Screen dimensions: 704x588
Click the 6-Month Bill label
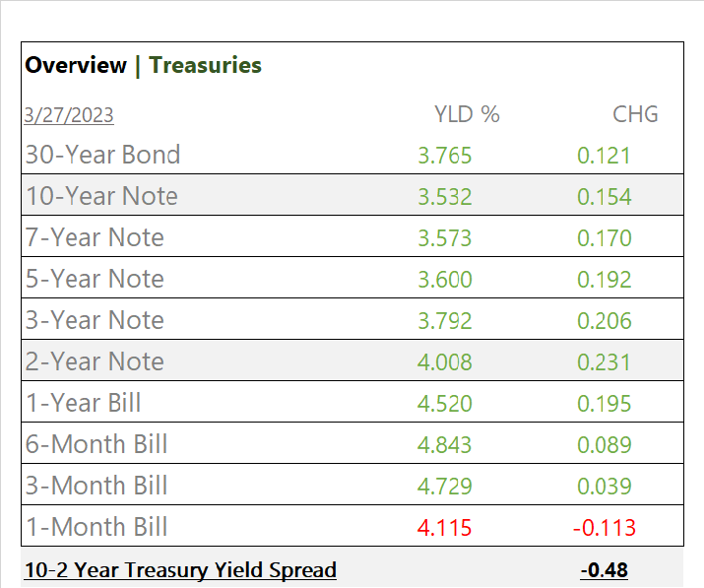click(x=96, y=444)
